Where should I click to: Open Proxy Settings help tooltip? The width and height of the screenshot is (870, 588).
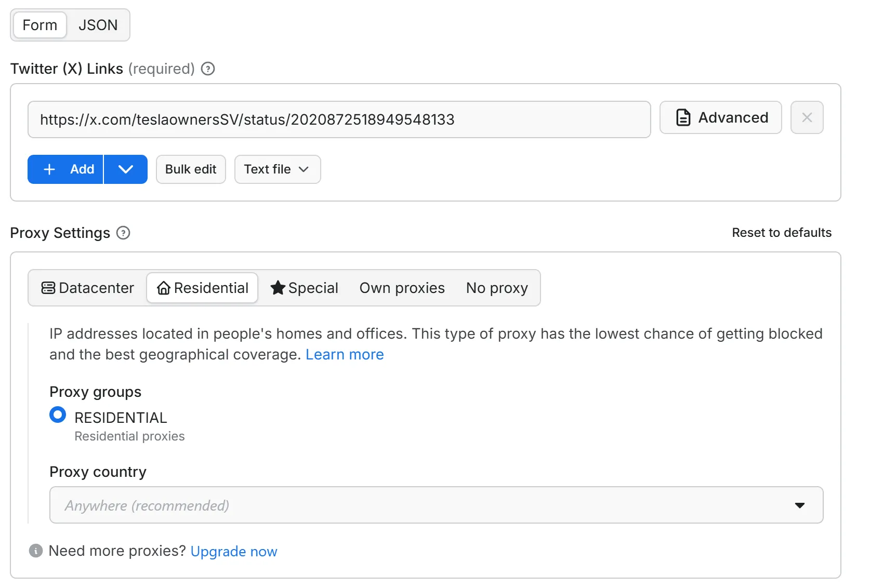click(123, 233)
